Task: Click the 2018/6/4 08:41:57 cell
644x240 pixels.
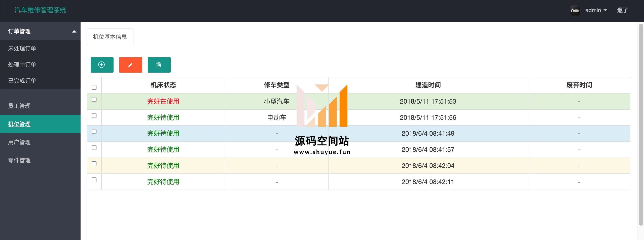Action: (428, 149)
